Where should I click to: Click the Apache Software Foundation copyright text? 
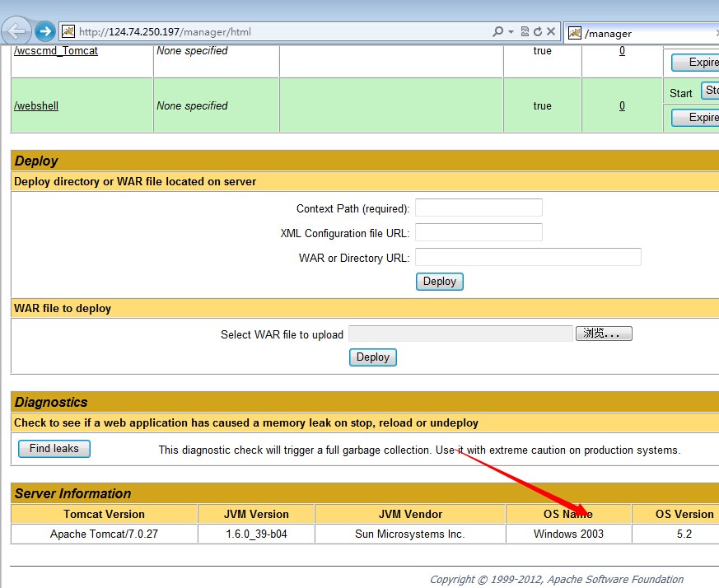[x=556, y=579]
